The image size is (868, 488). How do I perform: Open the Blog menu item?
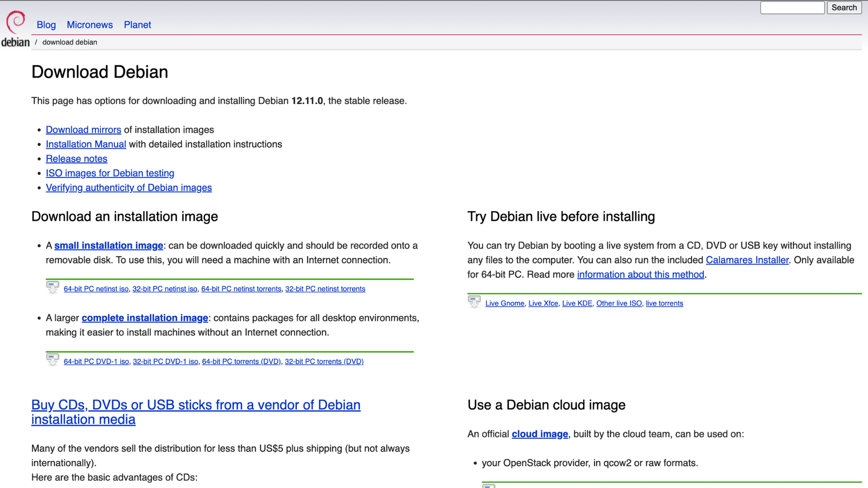tap(46, 25)
